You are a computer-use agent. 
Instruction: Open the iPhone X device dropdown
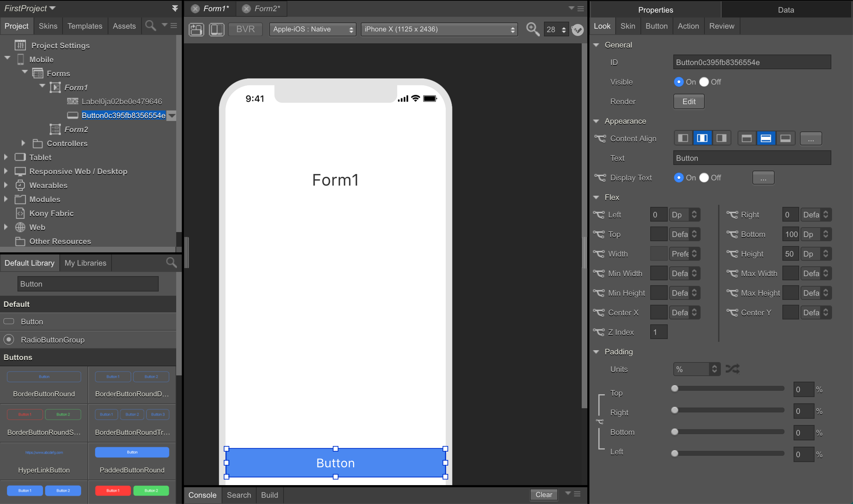coord(439,29)
